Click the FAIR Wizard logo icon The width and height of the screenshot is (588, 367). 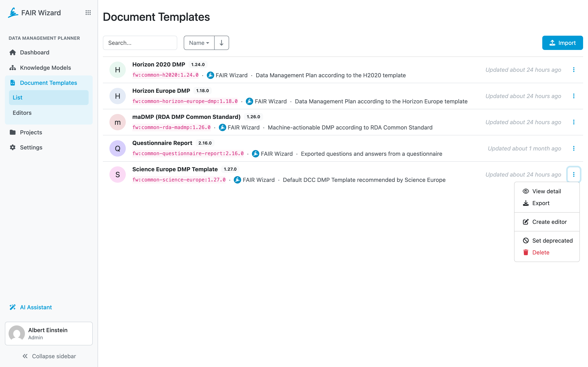click(13, 13)
